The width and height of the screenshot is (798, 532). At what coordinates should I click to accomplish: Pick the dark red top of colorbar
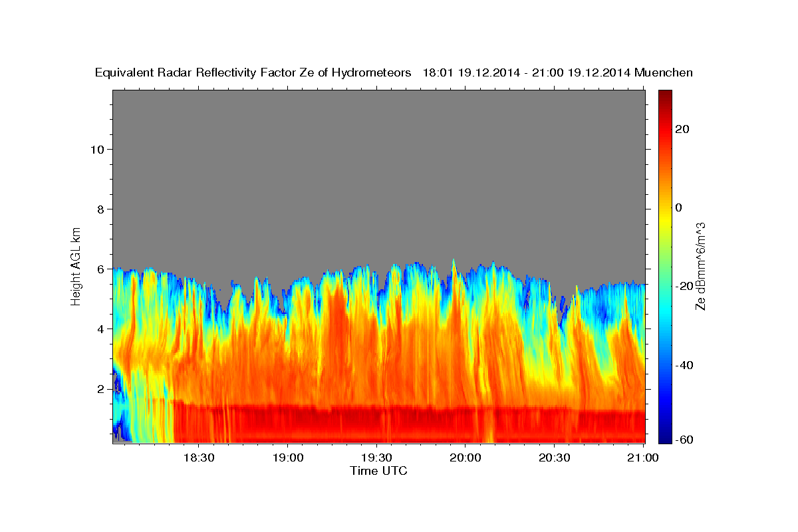click(x=665, y=94)
